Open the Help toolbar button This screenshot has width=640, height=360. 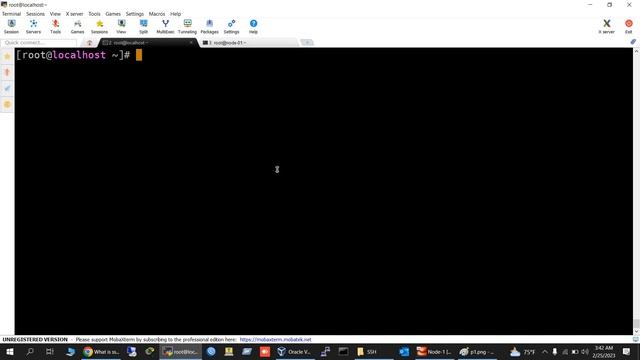[253, 27]
